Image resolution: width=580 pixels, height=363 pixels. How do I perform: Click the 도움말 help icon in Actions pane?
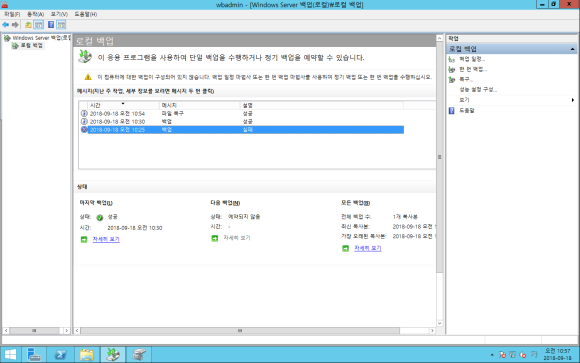(451, 110)
